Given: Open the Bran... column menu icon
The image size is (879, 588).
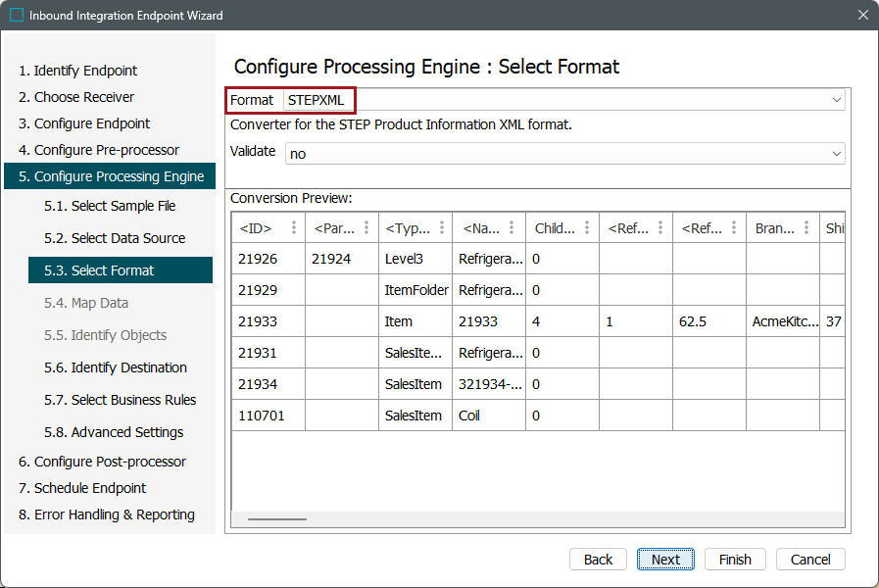Looking at the screenshot, I should coord(807,228).
